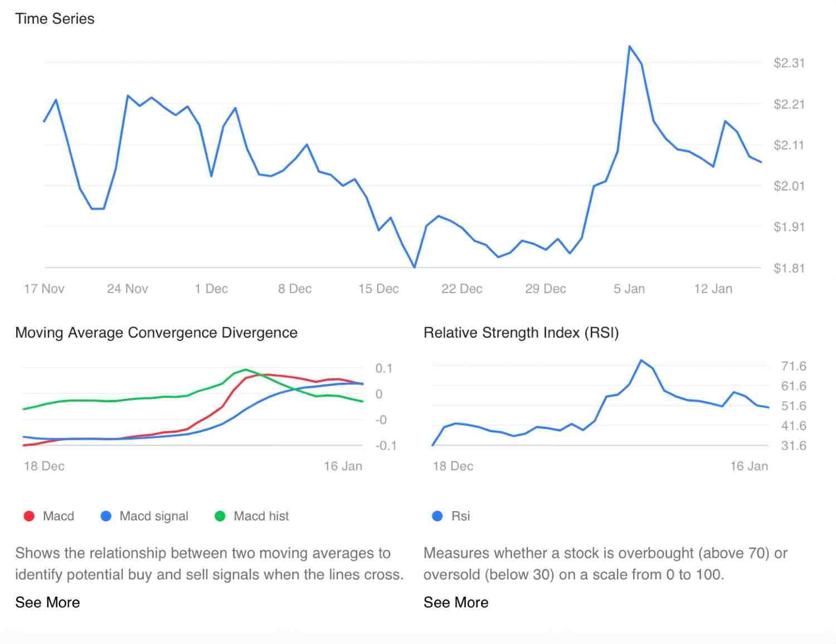Toggle the "Macd hist" legend label

tap(261, 516)
